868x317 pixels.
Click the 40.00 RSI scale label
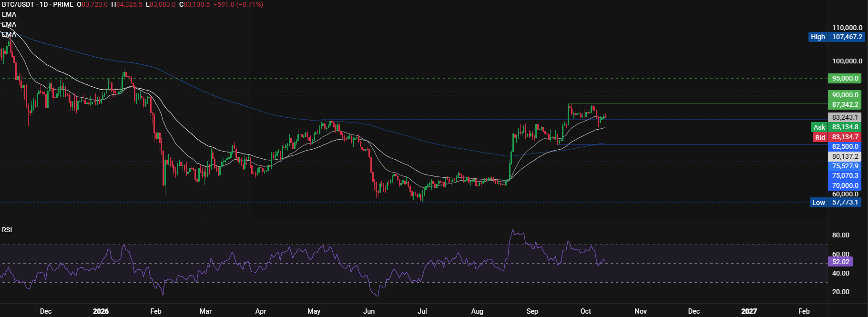[x=841, y=273]
